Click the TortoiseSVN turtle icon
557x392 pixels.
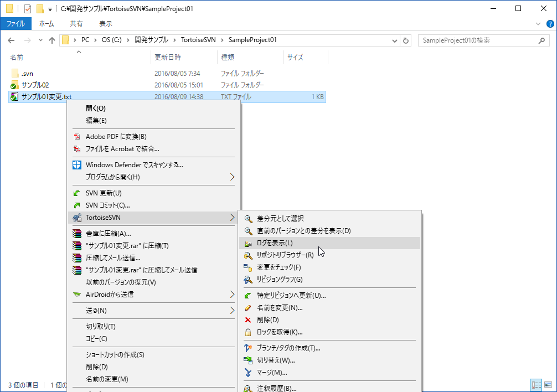[x=77, y=218]
